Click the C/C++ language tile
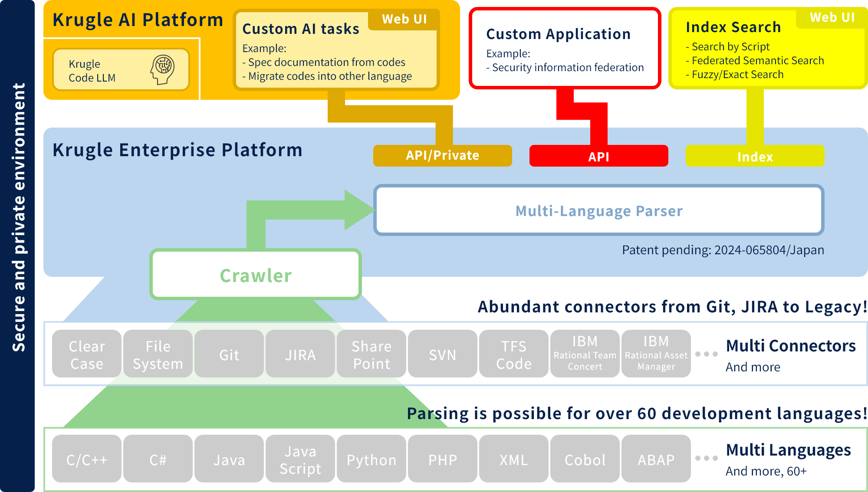 [x=87, y=459]
